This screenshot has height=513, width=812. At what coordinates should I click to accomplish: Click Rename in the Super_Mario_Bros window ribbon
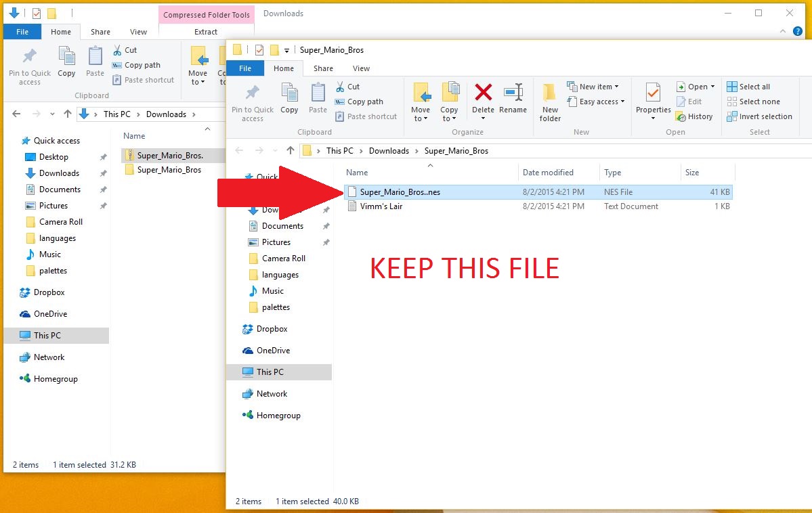click(513, 98)
